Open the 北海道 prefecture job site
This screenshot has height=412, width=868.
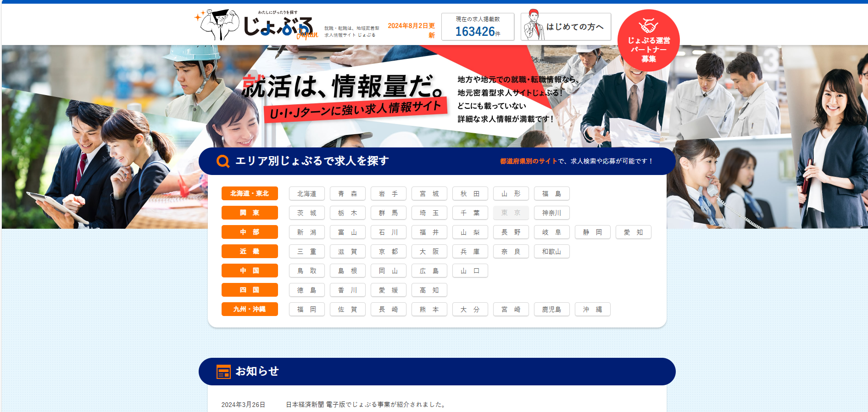click(x=306, y=194)
